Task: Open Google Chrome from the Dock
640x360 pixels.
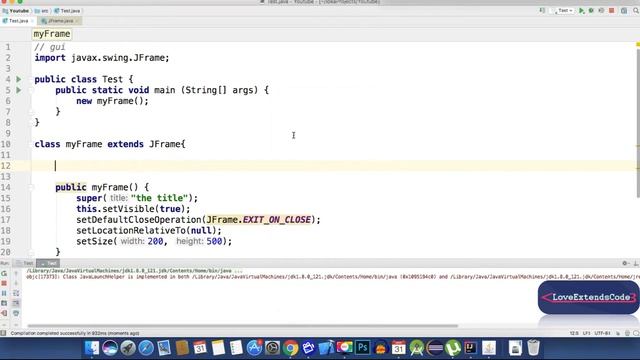Action: click(291, 348)
